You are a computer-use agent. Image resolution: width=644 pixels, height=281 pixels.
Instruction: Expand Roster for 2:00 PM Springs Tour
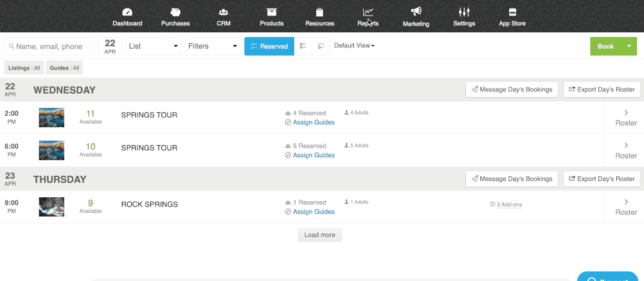(626, 117)
